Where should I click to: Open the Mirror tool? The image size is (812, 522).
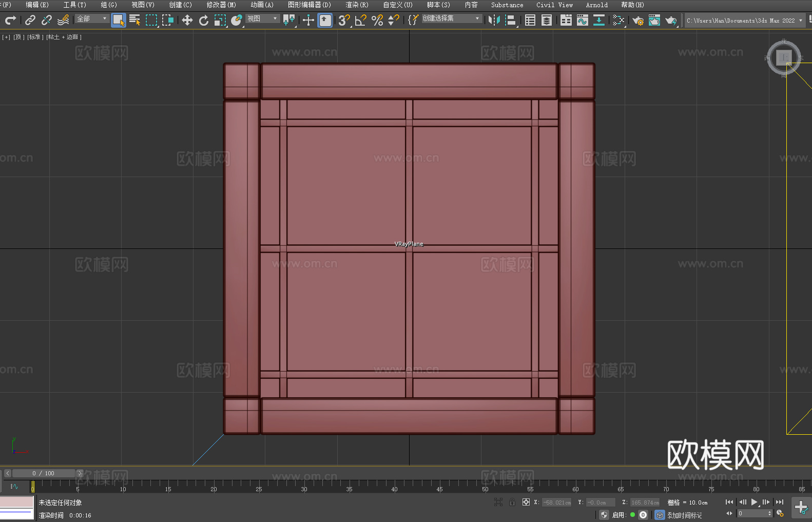(x=494, y=20)
